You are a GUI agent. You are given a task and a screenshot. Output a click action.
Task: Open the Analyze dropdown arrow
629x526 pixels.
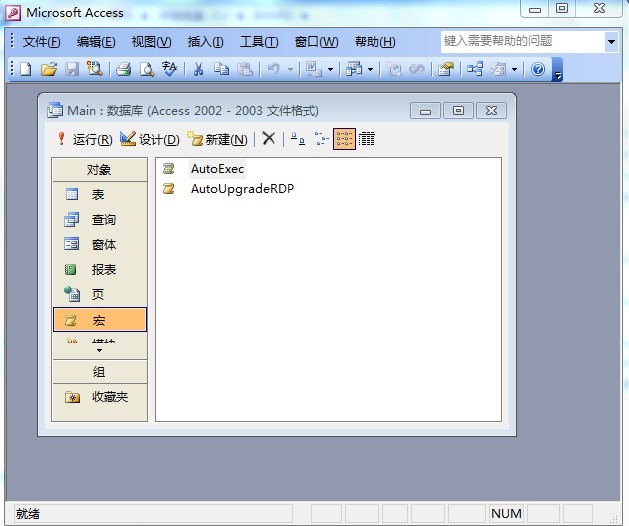click(x=370, y=70)
